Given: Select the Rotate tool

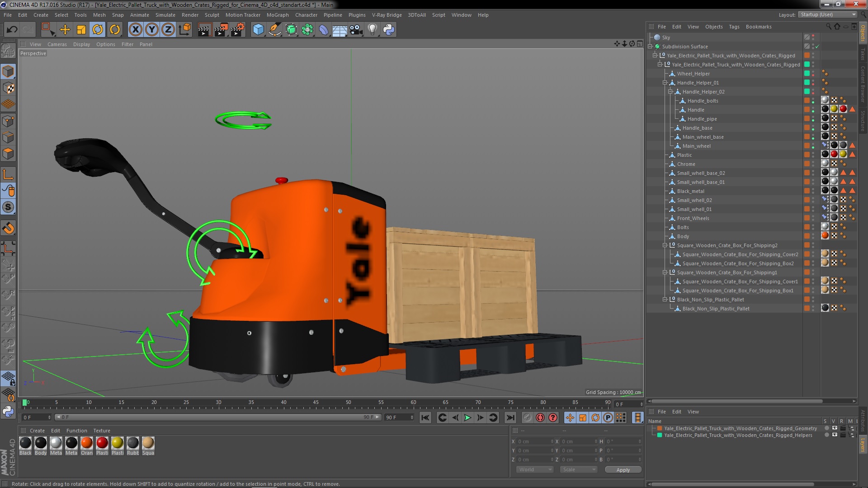Looking at the screenshot, I should click(98, 30).
